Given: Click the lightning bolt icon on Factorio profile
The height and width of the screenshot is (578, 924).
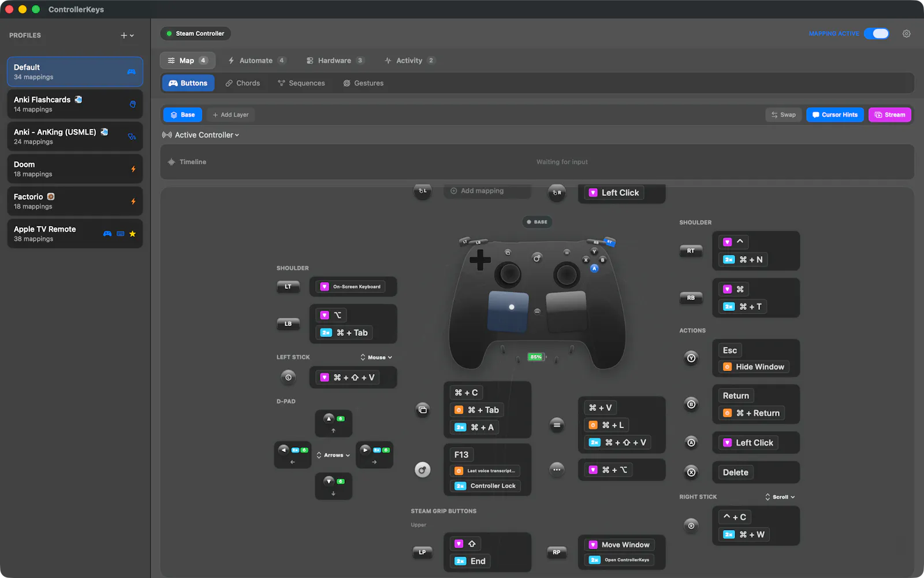Looking at the screenshot, I should (133, 202).
